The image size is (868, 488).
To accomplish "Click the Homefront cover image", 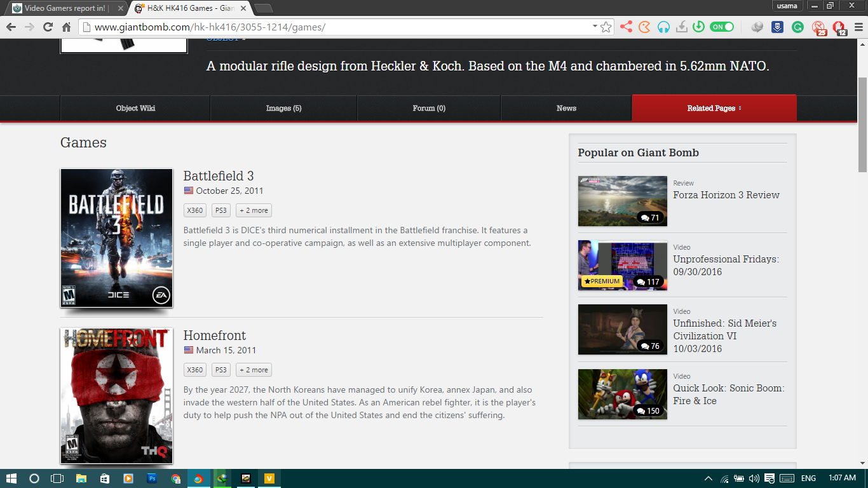I will pyautogui.click(x=116, y=396).
